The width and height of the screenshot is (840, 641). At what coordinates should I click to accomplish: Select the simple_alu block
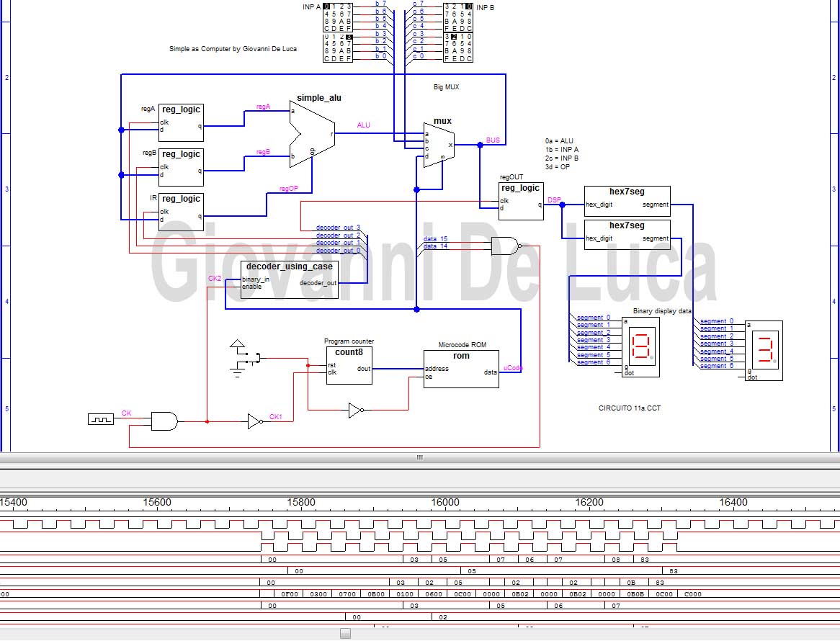[x=313, y=134]
